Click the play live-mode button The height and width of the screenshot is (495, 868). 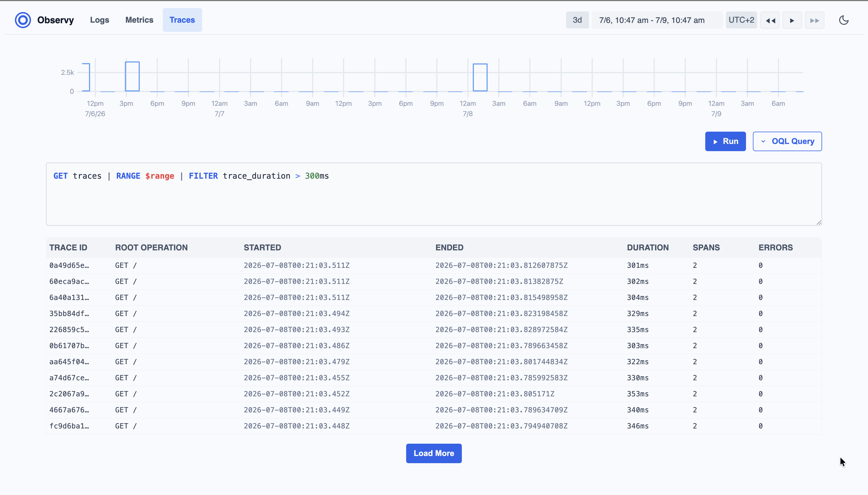click(792, 20)
